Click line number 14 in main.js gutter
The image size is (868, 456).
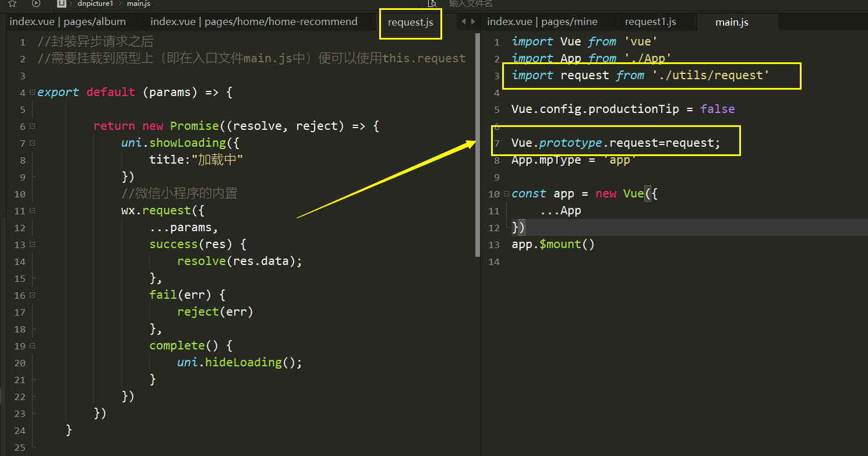493,261
